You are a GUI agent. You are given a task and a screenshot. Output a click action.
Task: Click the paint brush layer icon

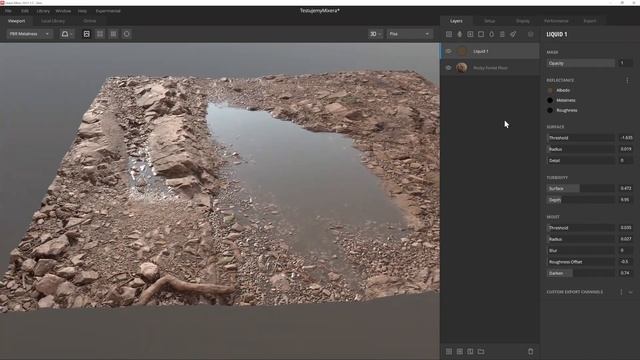[513, 34]
